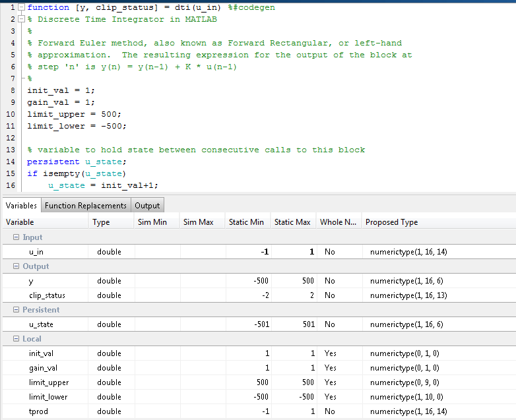Sort by the Variable column header
516x420 pixels.
(x=45, y=222)
